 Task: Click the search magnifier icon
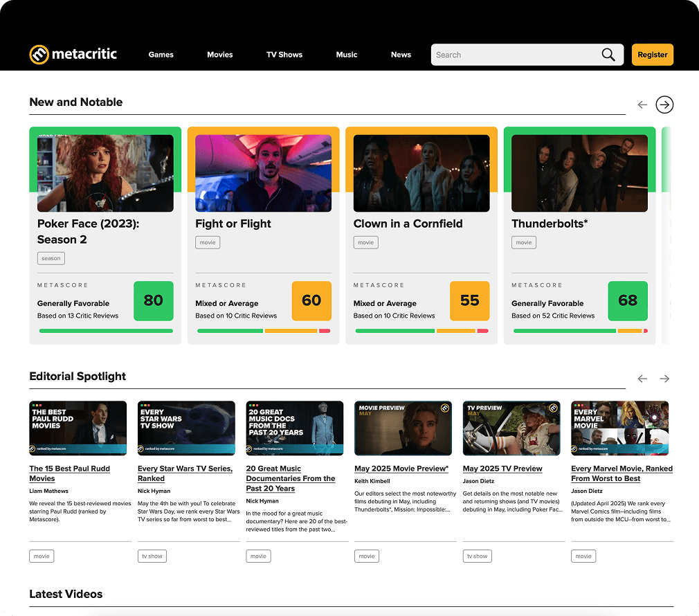pyautogui.click(x=608, y=55)
